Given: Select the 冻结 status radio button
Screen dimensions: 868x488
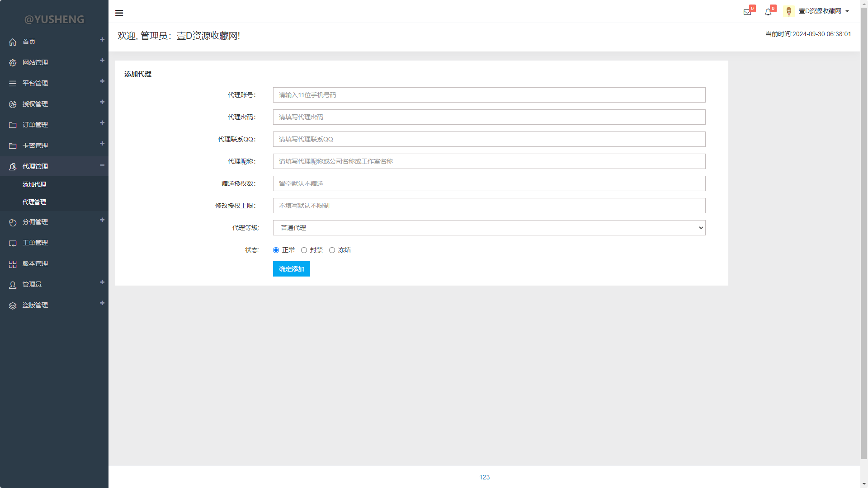Looking at the screenshot, I should point(332,250).
